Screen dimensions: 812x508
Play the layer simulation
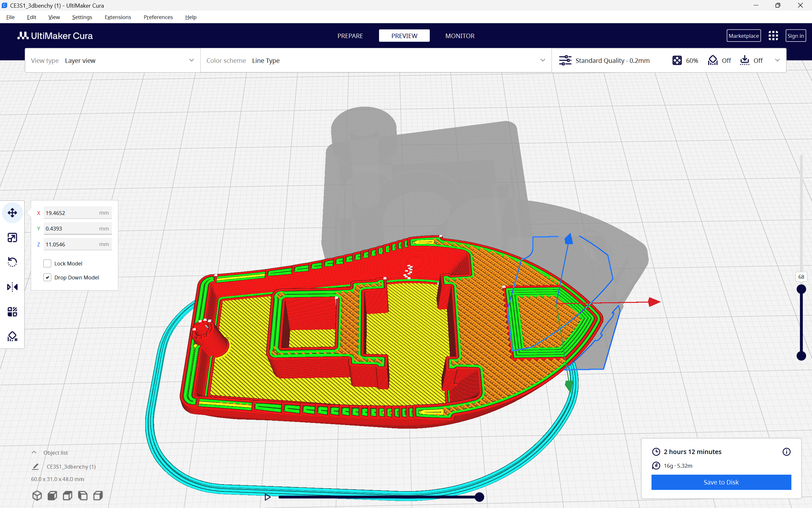(x=267, y=497)
